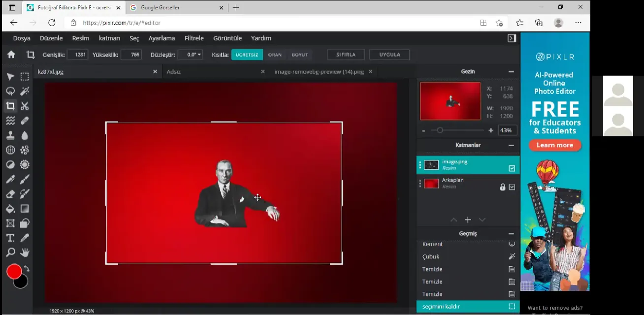Select the Crop tool in left toolbar

10,106
